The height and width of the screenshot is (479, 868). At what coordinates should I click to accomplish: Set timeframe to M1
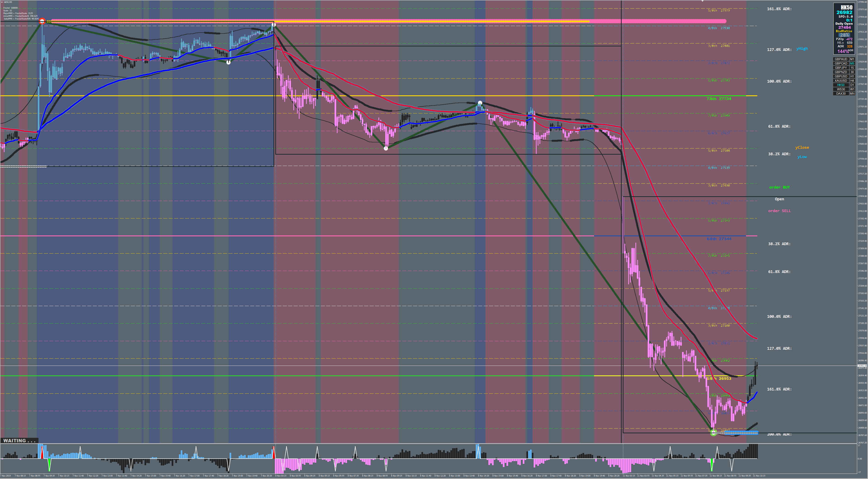(x=852, y=59)
